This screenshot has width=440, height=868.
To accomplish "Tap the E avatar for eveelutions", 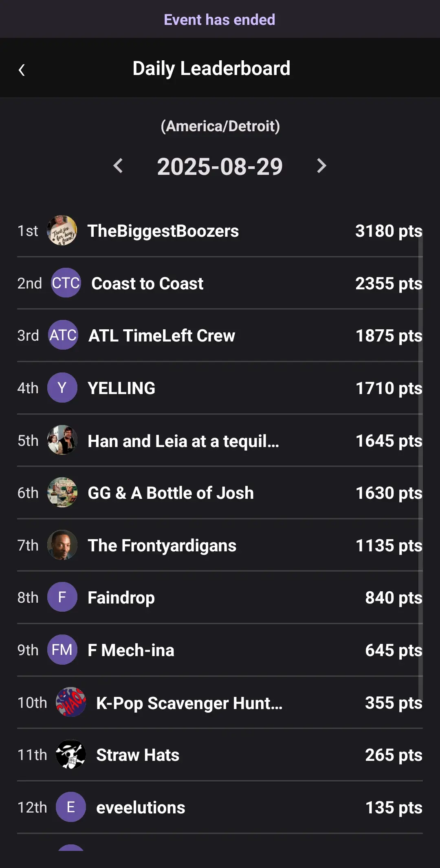I will (x=70, y=807).
